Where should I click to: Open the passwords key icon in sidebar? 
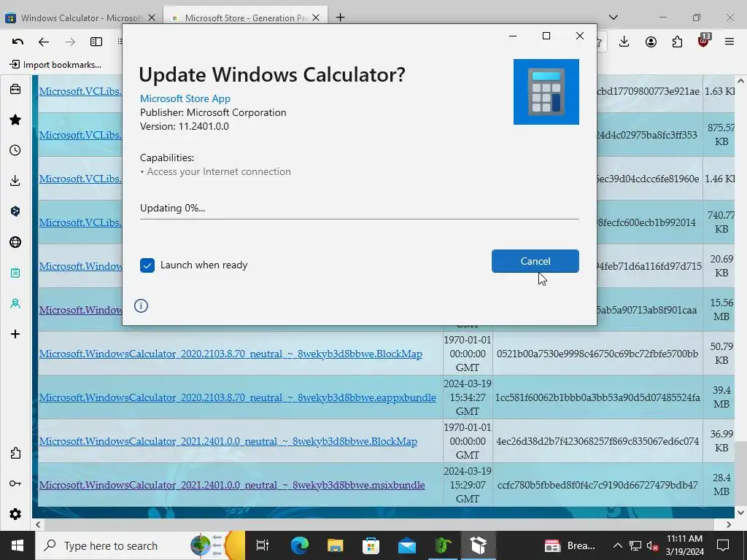[15, 483]
